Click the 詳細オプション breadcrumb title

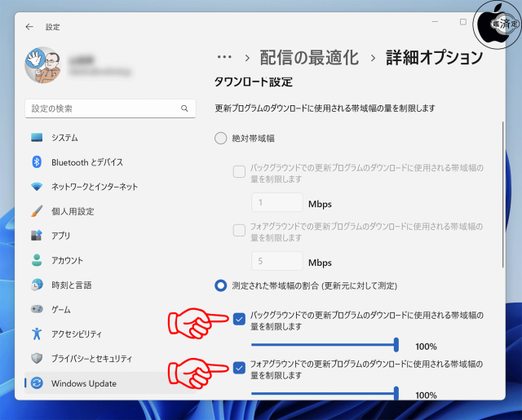tap(435, 58)
